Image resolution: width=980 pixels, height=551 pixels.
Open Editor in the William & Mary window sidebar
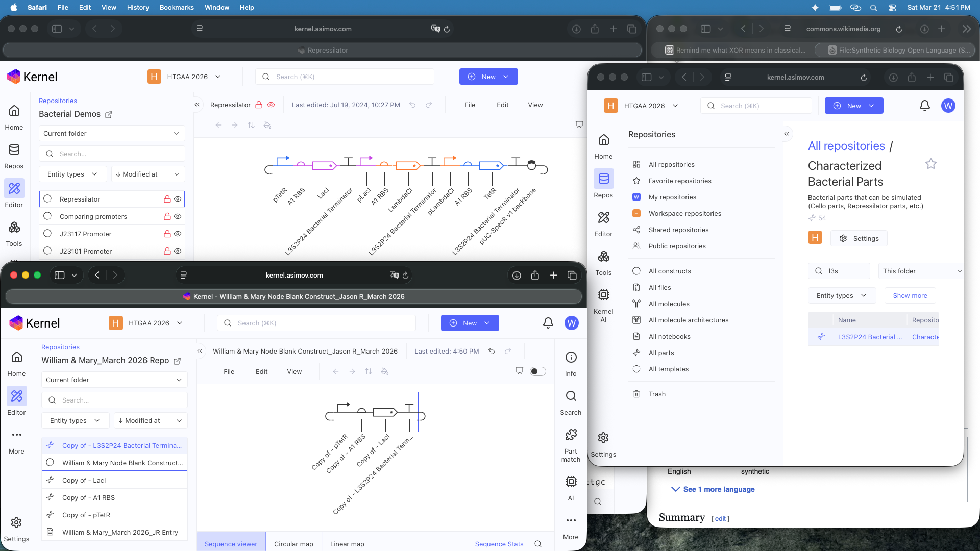coord(16,402)
